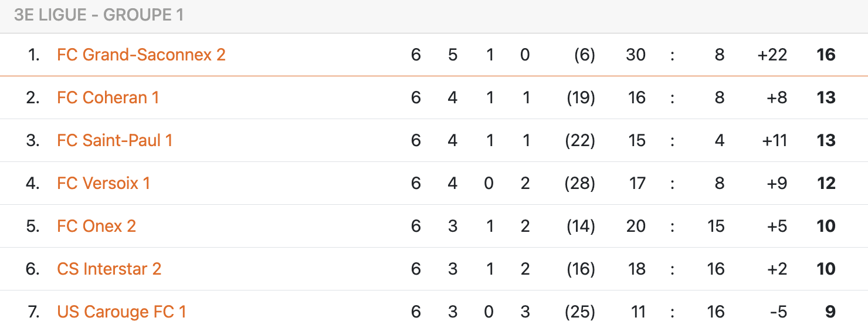Click FC Versoix 1's 12 points value
Image resolution: width=868 pixels, height=331 pixels.
826,183
